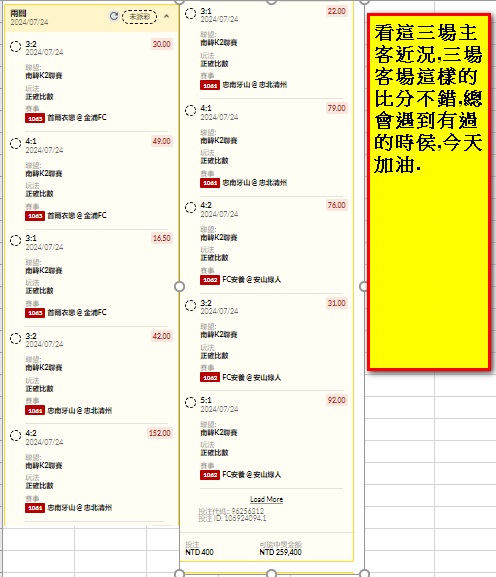Click the 1061 badge under 42.00 entry

click(x=35, y=411)
